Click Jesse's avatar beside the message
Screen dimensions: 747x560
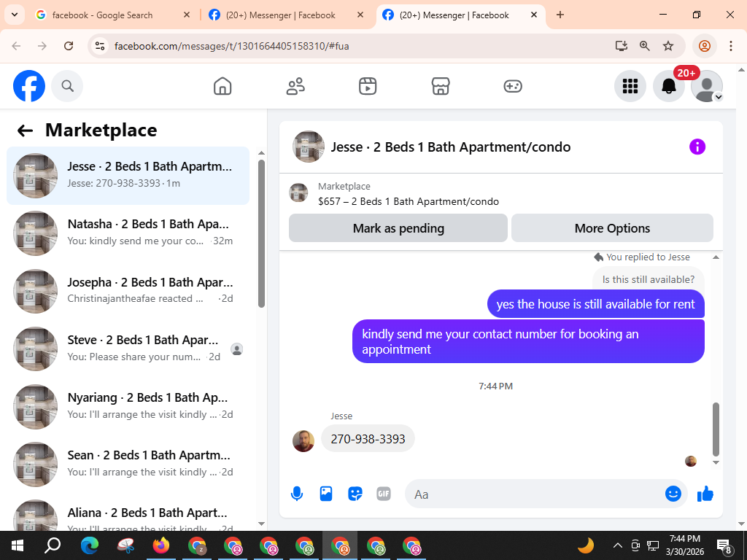click(303, 441)
